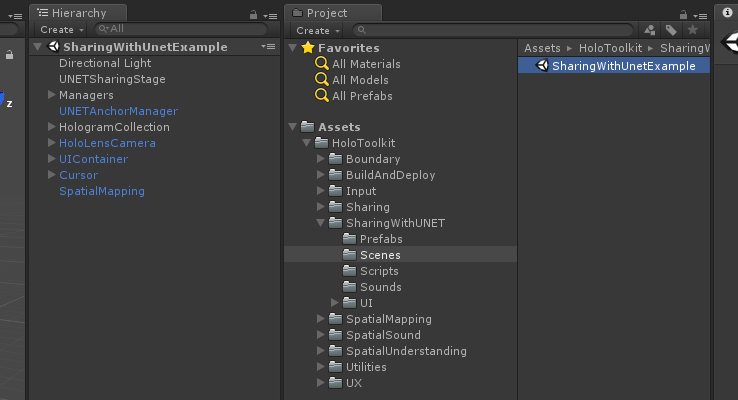Expand the HoloLensCamera object

click(52, 143)
